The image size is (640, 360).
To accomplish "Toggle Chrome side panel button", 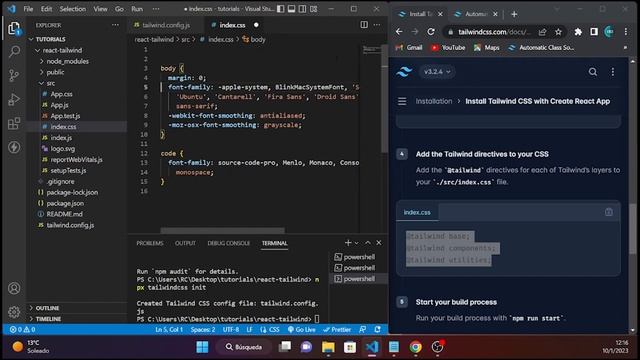I will [594, 31].
